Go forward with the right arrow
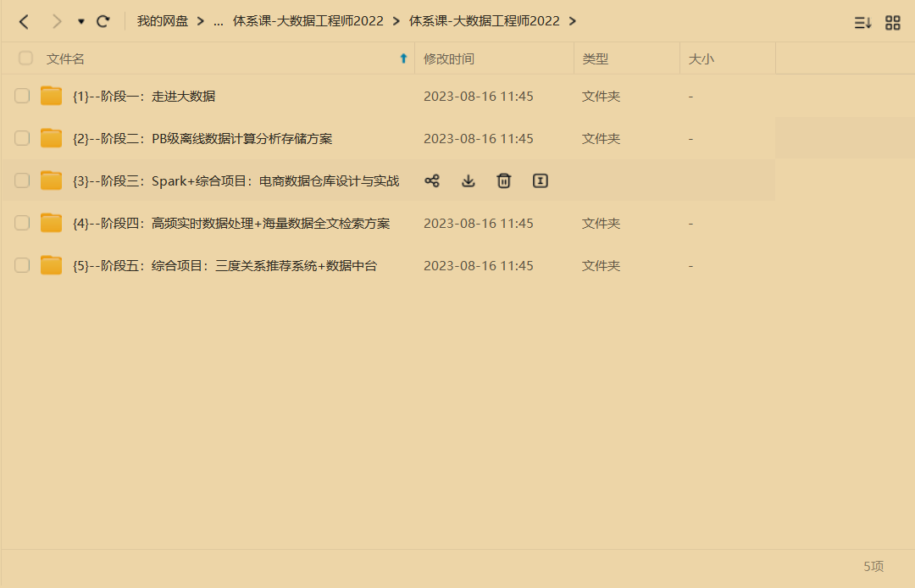This screenshot has height=588, width=915. coord(57,22)
